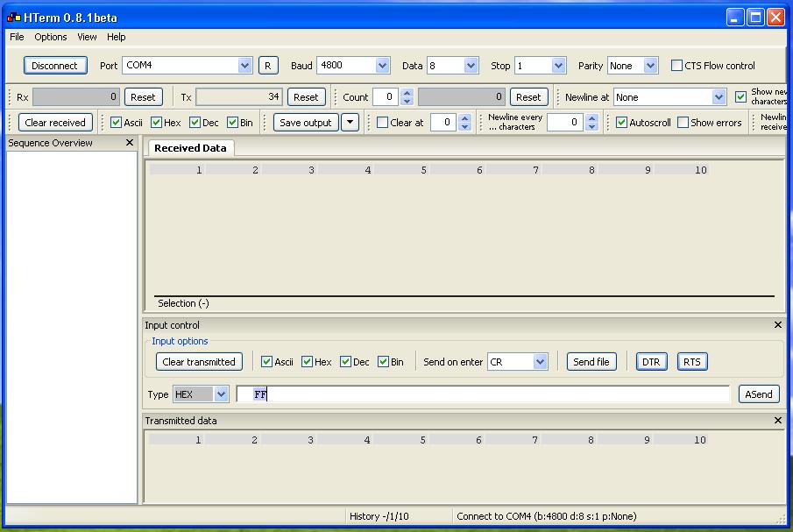This screenshot has height=532, width=793.
Task: Increase the Count spinner value
Action: [407, 93]
